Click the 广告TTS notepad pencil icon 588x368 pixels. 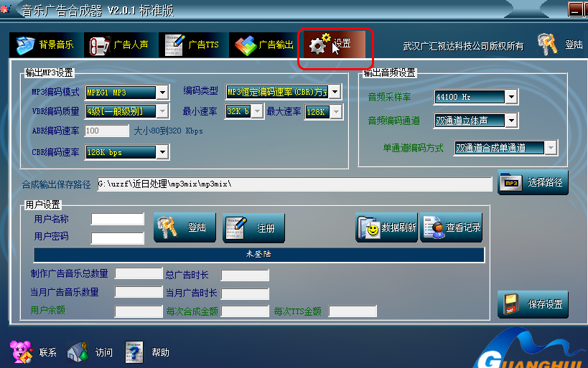[174, 45]
